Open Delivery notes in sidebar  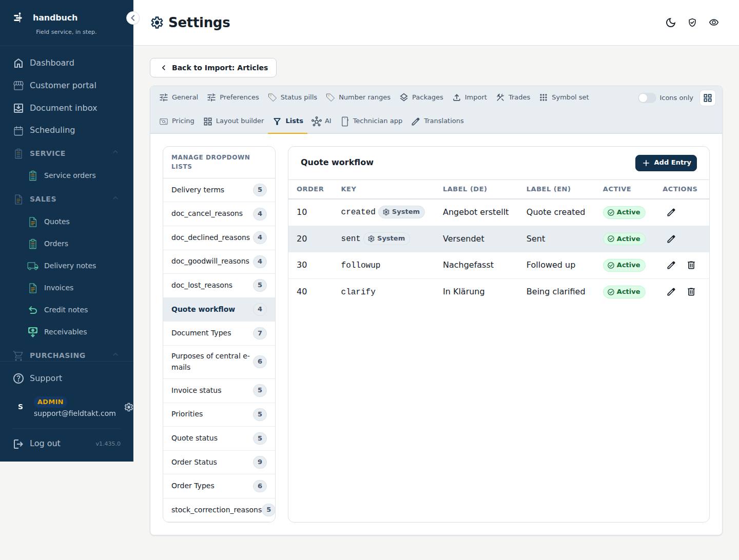click(x=70, y=266)
